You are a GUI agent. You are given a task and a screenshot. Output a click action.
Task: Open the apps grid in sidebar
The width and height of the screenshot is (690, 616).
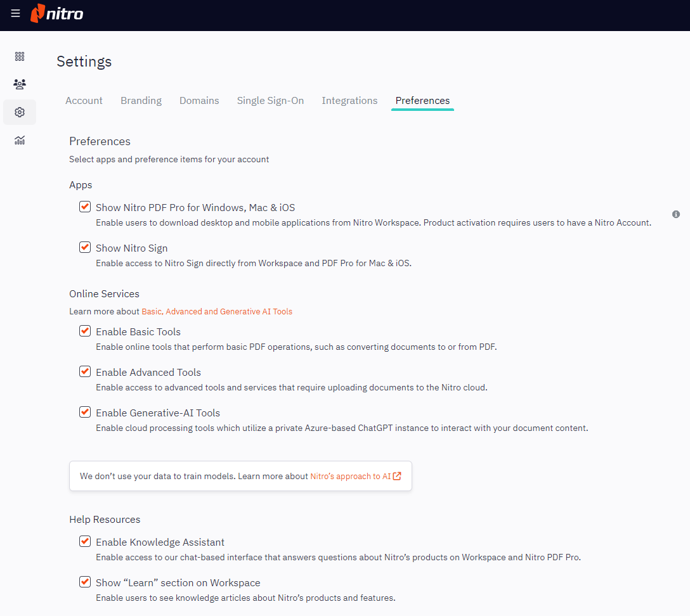(20, 56)
